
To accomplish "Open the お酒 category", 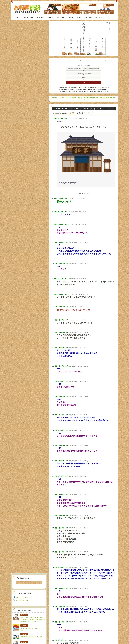I will click(32, 17).
